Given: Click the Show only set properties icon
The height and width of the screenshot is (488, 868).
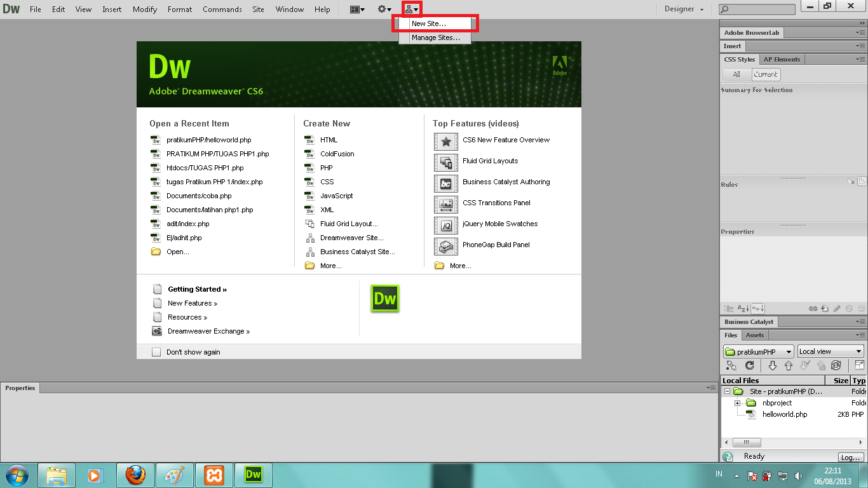Looking at the screenshot, I should click(757, 308).
